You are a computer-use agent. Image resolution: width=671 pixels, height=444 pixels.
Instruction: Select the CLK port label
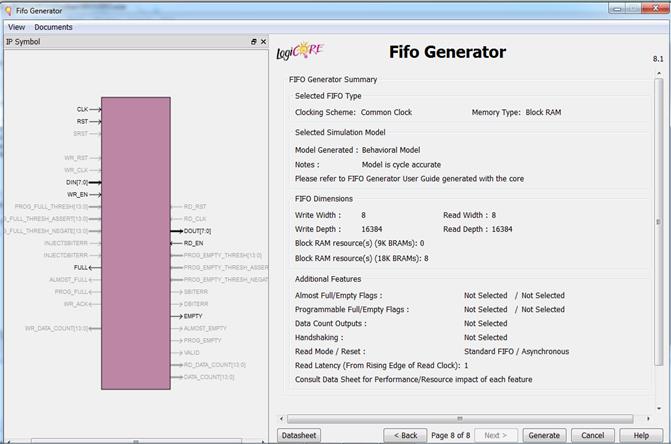click(x=82, y=110)
